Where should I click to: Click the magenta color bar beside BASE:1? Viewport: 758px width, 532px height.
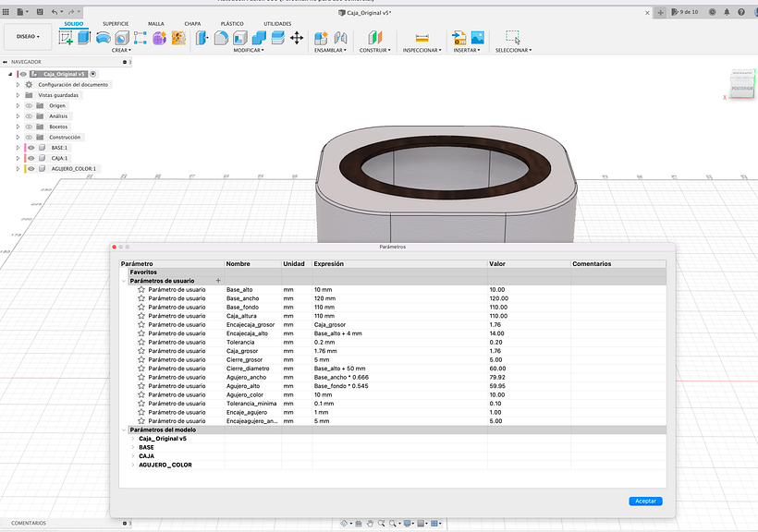tap(24, 148)
